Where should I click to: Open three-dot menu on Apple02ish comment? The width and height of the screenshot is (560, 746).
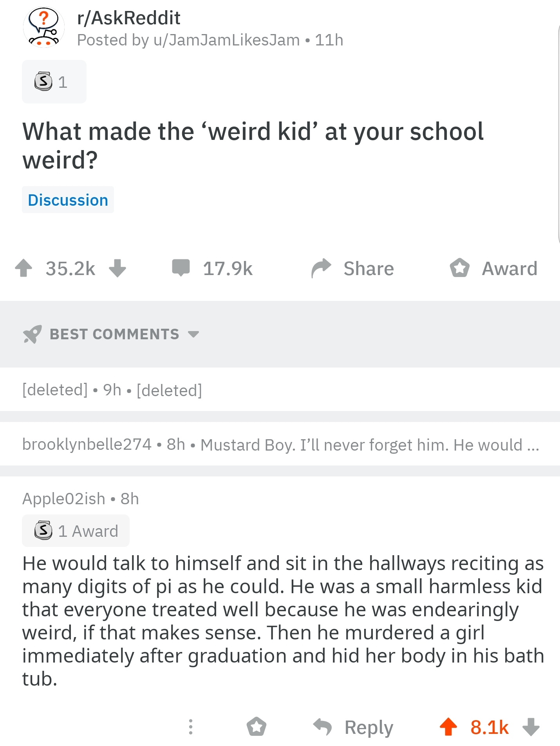(x=191, y=727)
